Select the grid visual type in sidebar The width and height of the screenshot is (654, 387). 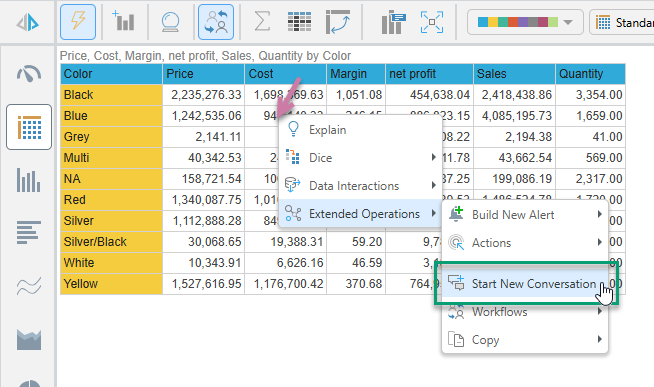(x=29, y=127)
